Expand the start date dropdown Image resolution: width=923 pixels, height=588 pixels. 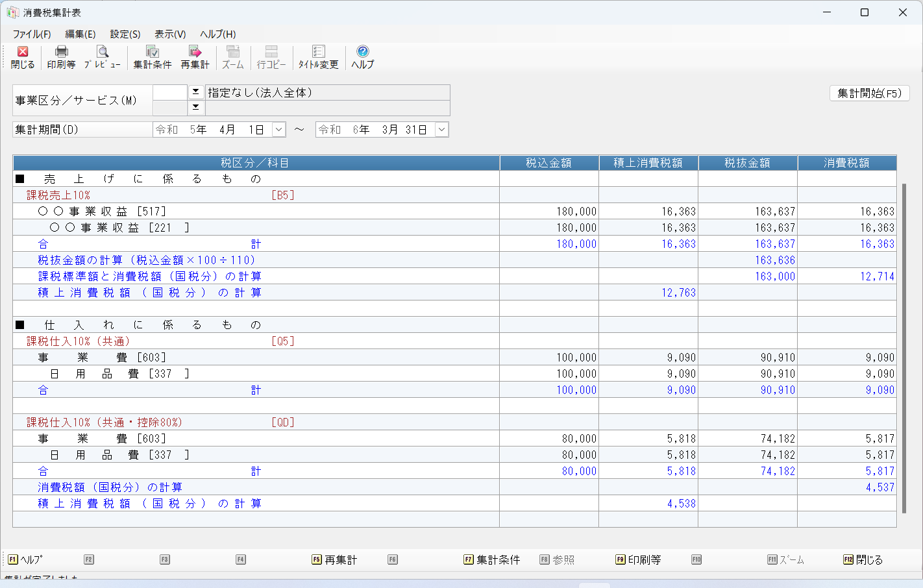click(278, 130)
